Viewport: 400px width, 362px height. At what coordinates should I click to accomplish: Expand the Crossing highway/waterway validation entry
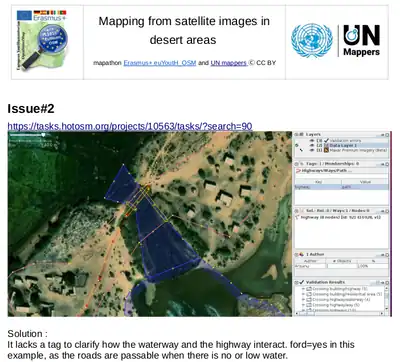coord(303,299)
